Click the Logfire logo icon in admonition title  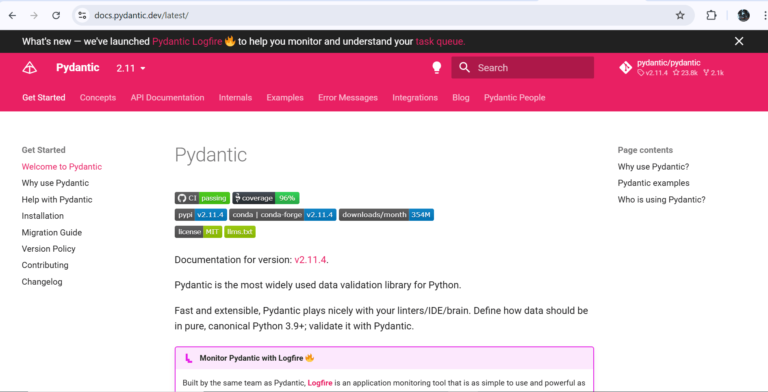tap(189, 358)
